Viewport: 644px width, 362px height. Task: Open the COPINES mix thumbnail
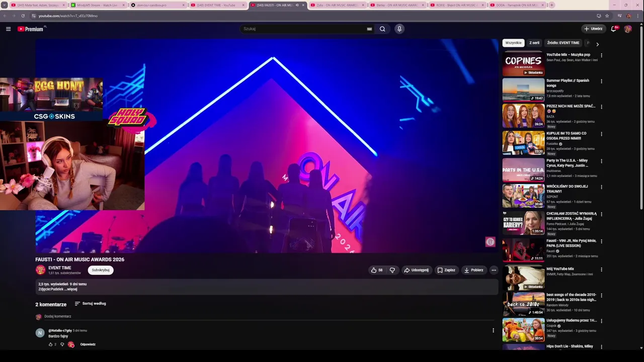pos(523,63)
